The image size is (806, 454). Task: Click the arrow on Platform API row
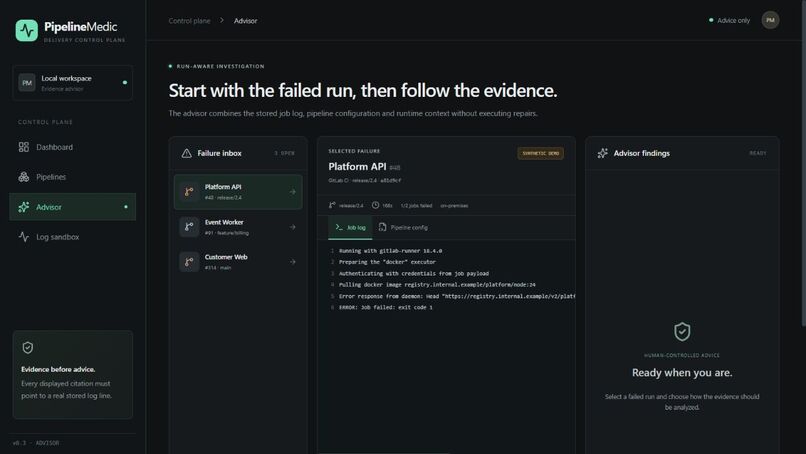(292, 192)
